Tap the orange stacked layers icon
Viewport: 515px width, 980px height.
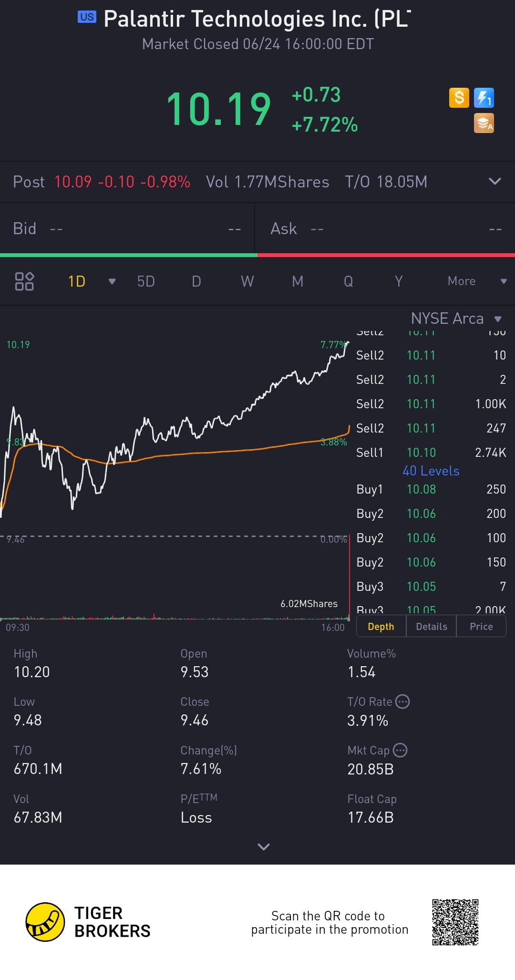(x=484, y=123)
